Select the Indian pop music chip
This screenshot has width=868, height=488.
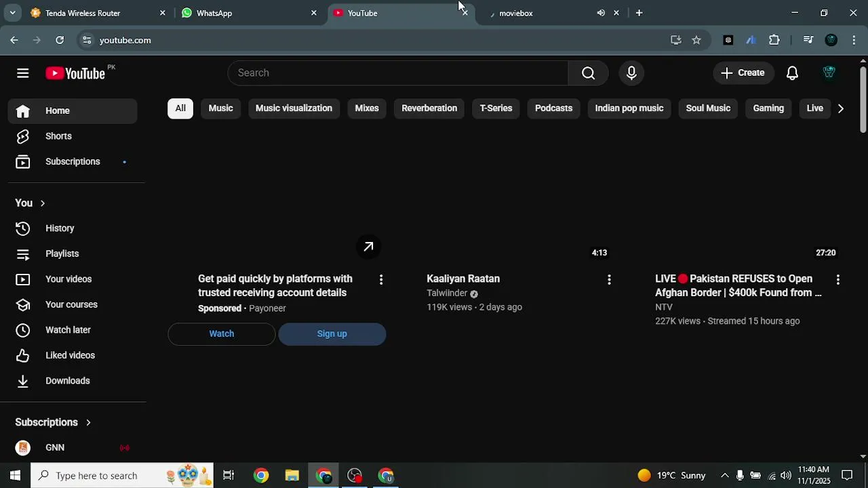tap(629, 108)
